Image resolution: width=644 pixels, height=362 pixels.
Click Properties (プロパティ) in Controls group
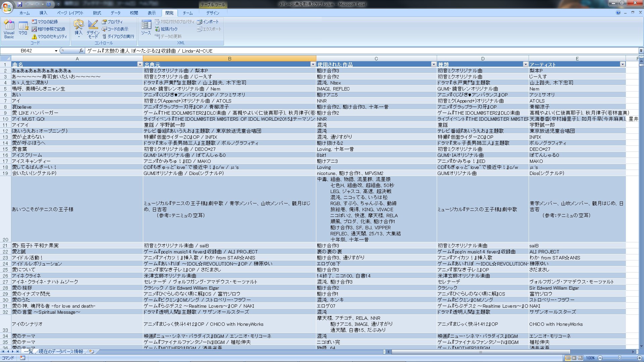tap(112, 22)
